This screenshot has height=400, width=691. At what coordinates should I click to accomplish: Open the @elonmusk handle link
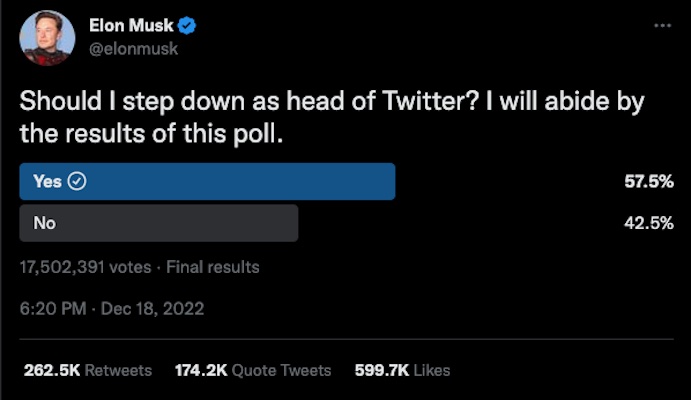click(x=140, y=48)
